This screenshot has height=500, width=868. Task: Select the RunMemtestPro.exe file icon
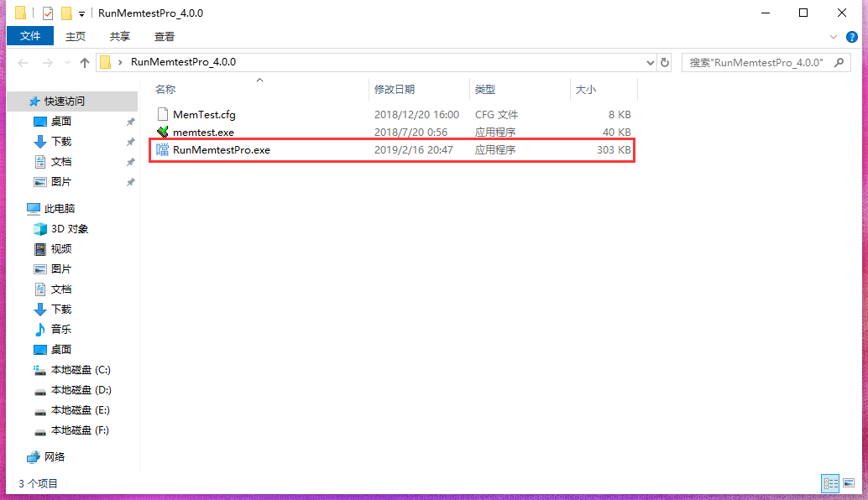[x=162, y=149]
